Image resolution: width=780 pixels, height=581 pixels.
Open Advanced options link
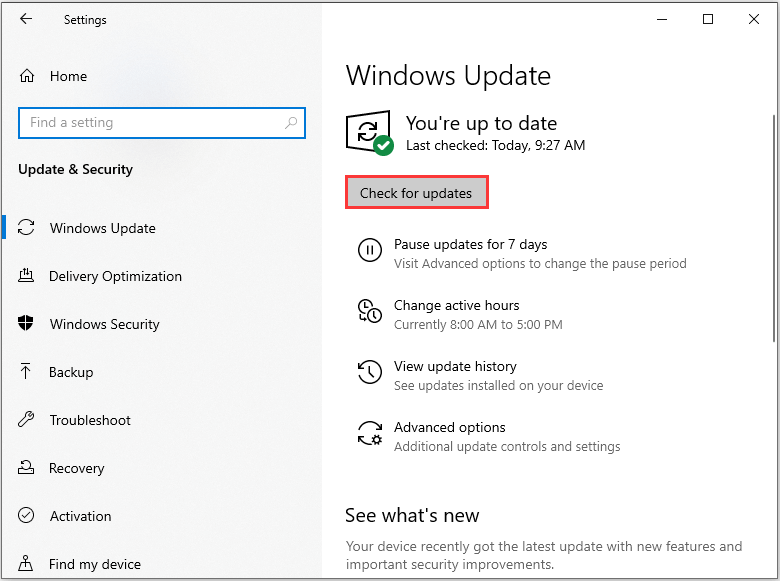450,427
